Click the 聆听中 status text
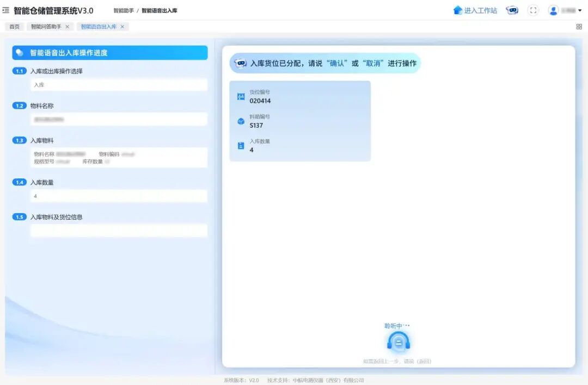 [x=397, y=326]
